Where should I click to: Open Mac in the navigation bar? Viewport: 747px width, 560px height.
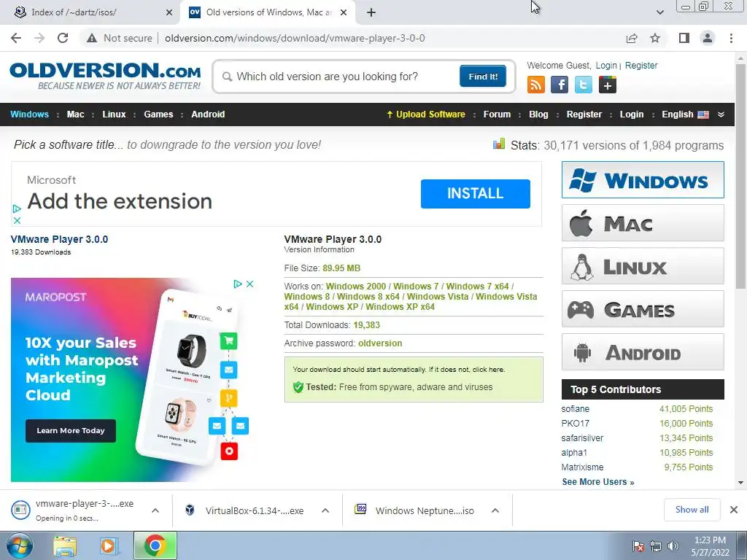pos(75,114)
